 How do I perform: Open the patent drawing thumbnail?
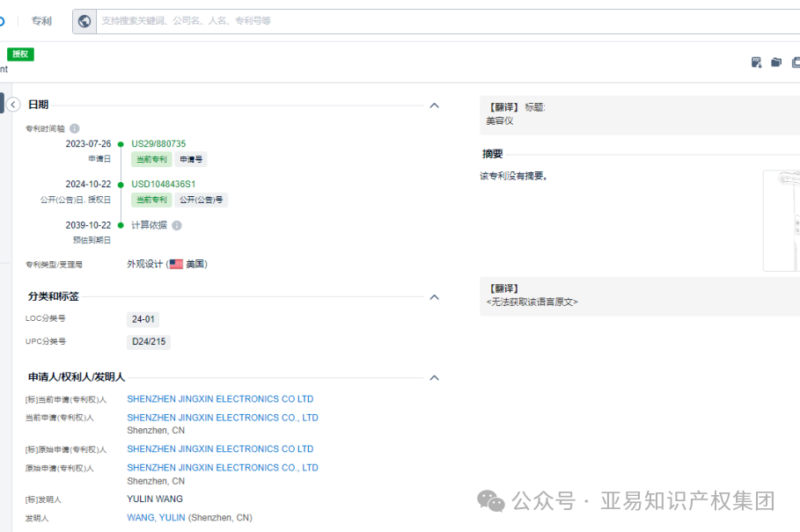[x=782, y=220]
